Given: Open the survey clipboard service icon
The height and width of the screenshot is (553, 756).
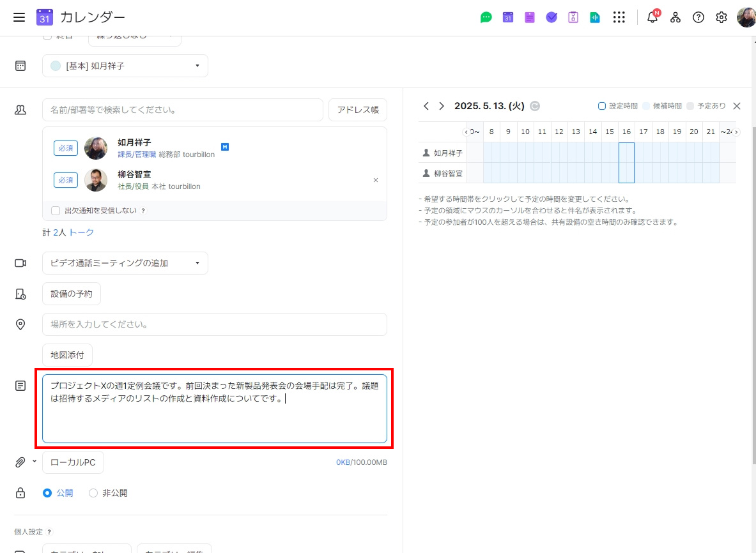Looking at the screenshot, I should (x=573, y=17).
